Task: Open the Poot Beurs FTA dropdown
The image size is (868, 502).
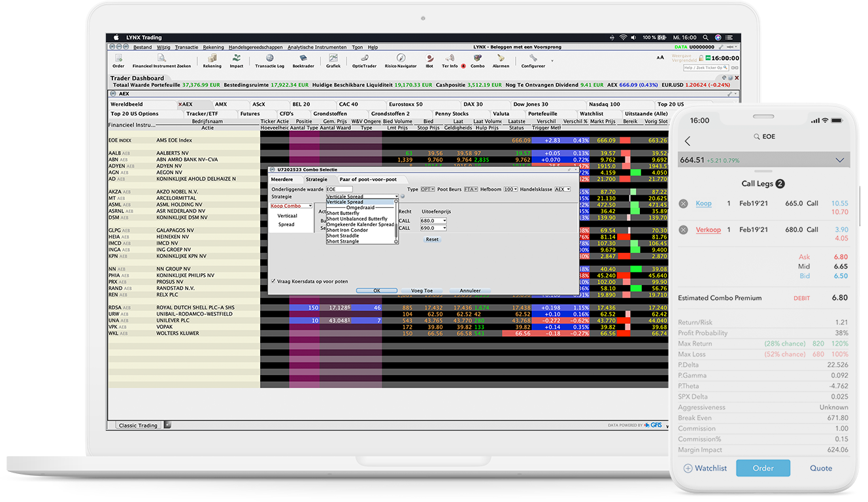Action: tap(471, 189)
